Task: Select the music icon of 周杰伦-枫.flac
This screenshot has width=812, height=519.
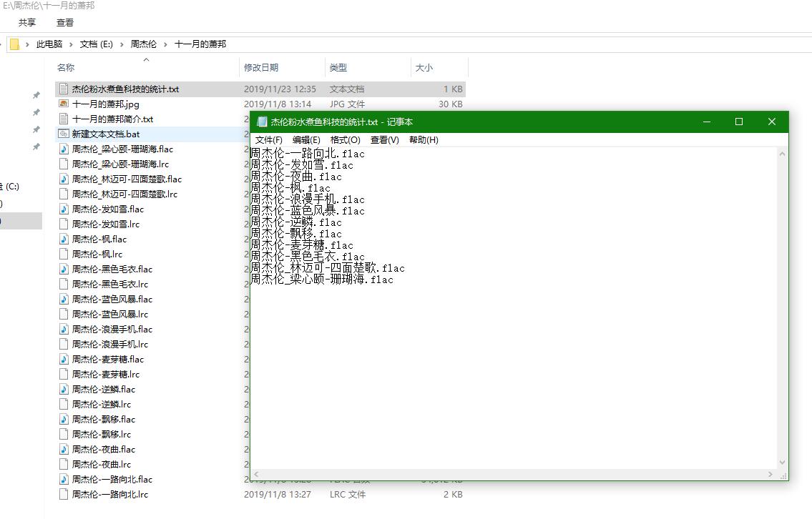Action: [64, 239]
